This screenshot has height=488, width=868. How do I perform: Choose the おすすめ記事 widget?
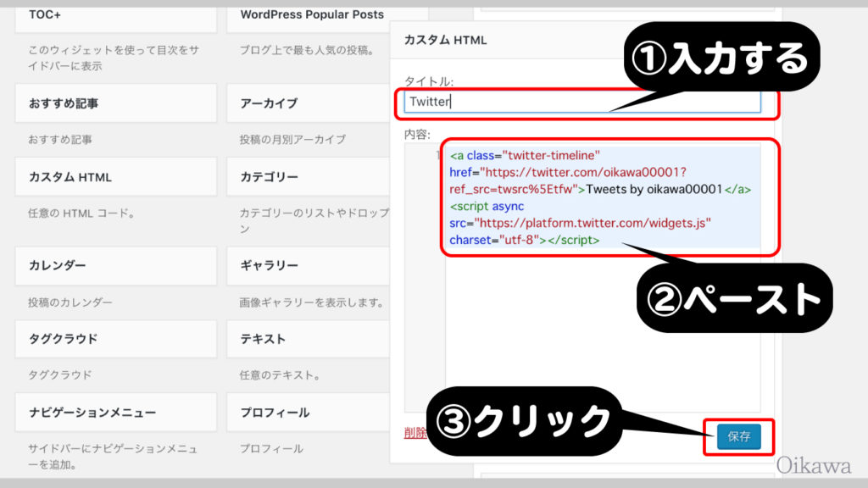coord(115,103)
